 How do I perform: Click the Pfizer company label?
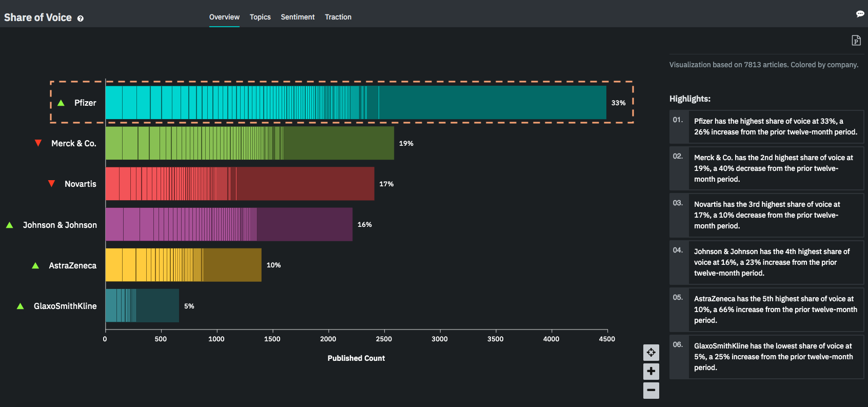point(85,103)
